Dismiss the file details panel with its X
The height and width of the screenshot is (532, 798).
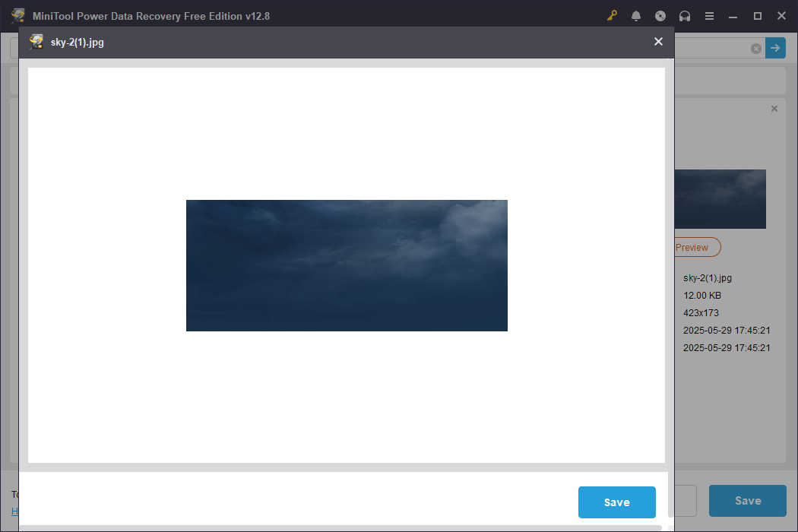(x=774, y=109)
